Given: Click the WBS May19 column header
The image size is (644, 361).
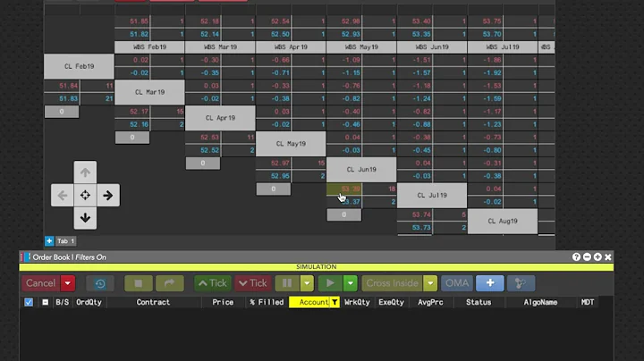Looking at the screenshot, I should [361, 46].
